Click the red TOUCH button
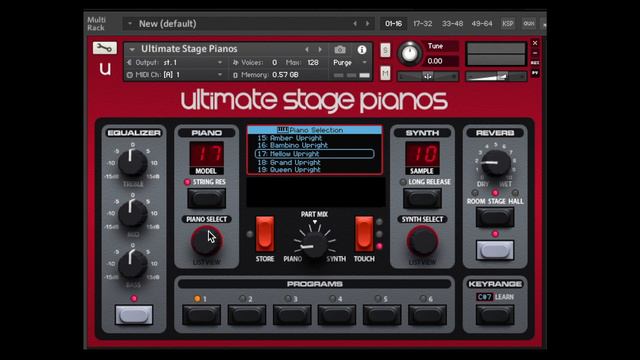Image resolution: width=640 pixels, height=360 pixels. coord(364,234)
